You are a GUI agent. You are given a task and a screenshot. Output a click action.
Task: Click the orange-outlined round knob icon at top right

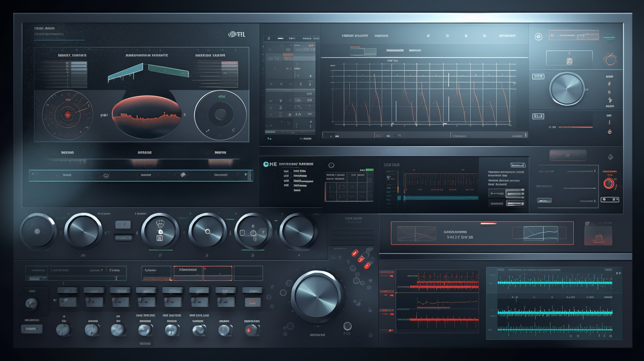click(x=611, y=59)
